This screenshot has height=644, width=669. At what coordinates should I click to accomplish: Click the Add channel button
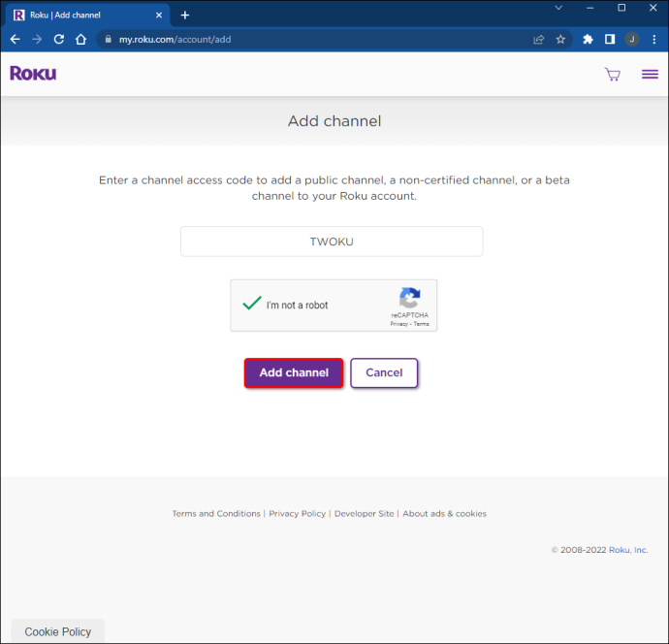click(294, 372)
